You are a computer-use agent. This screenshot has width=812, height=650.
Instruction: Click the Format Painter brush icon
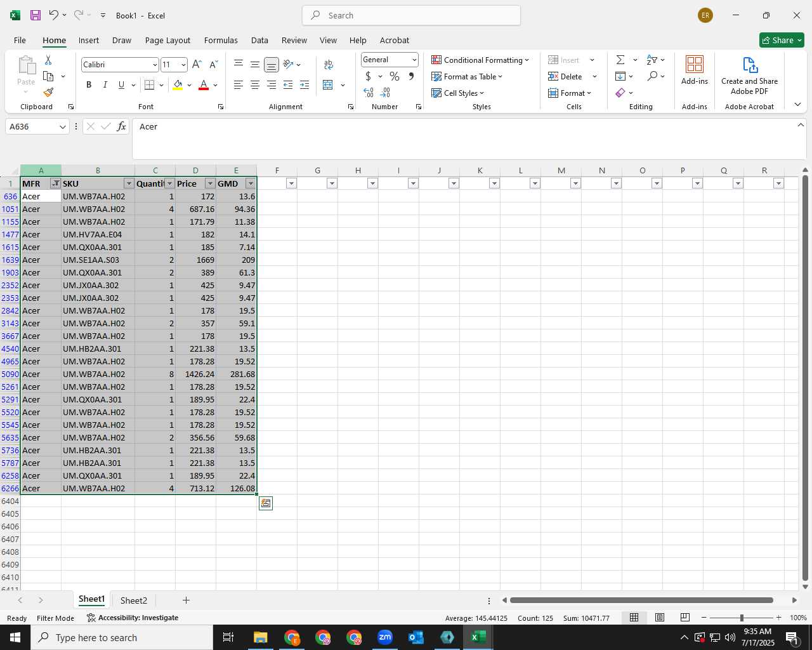[48, 93]
